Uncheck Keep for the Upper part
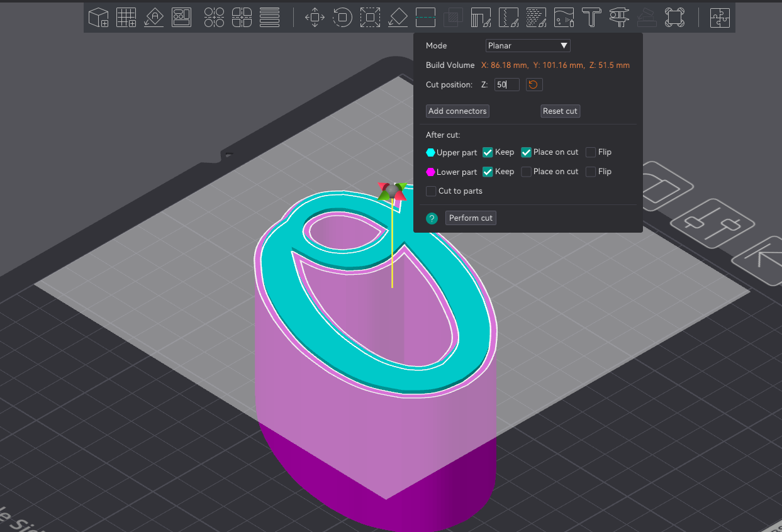The image size is (782, 532). (488, 152)
